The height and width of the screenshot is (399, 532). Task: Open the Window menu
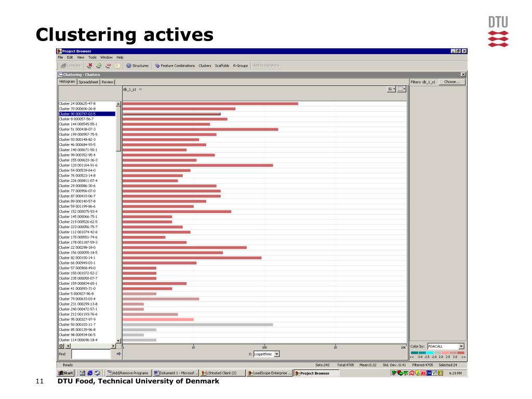(x=106, y=57)
